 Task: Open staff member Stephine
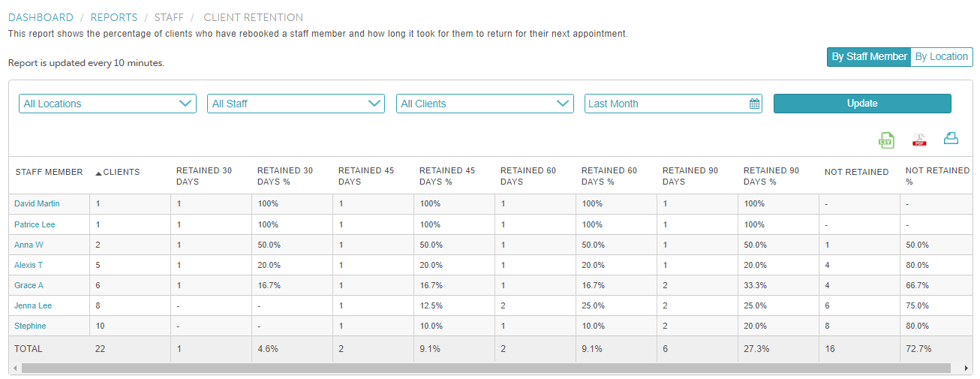point(30,326)
